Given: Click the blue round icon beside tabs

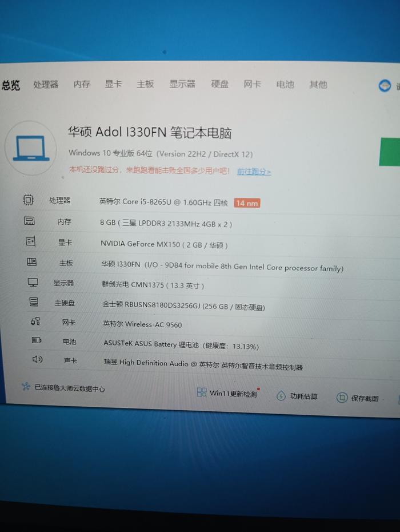Looking at the screenshot, I should click(385, 85).
